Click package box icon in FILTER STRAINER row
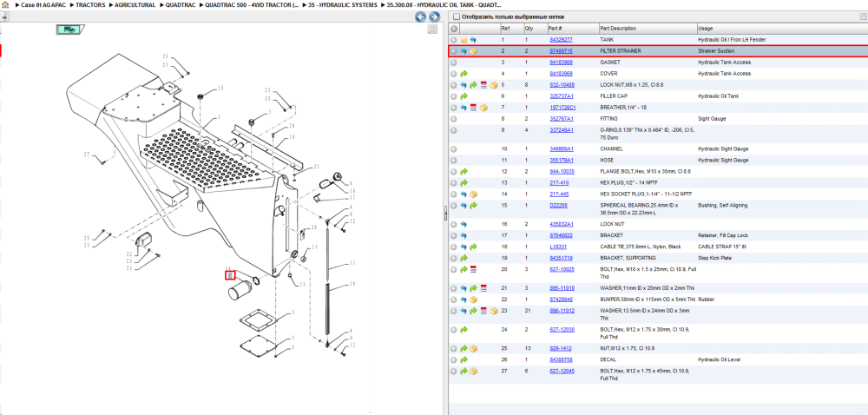Image resolution: width=868 pixels, height=415 pixels. [473, 51]
